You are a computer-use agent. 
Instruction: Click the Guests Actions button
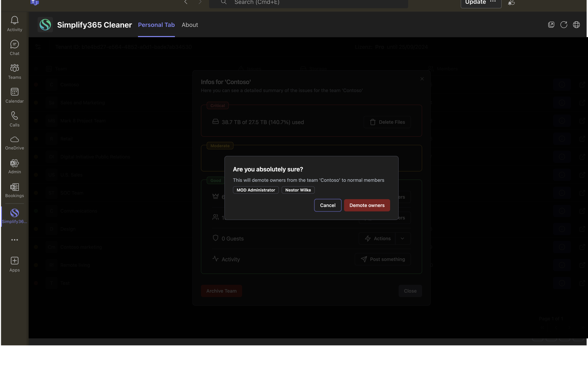pos(377,238)
